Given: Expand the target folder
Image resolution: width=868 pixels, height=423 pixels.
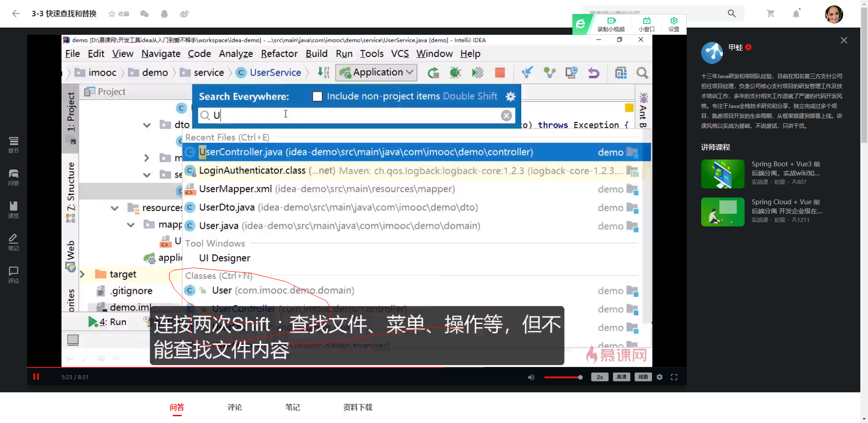Looking at the screenshot, I should click(82, 274).
